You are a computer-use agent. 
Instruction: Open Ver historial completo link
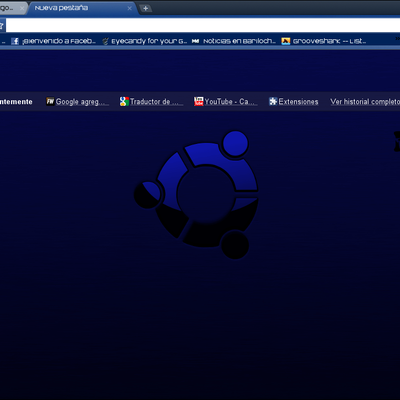pyautogui.click(x=365, y=102)
